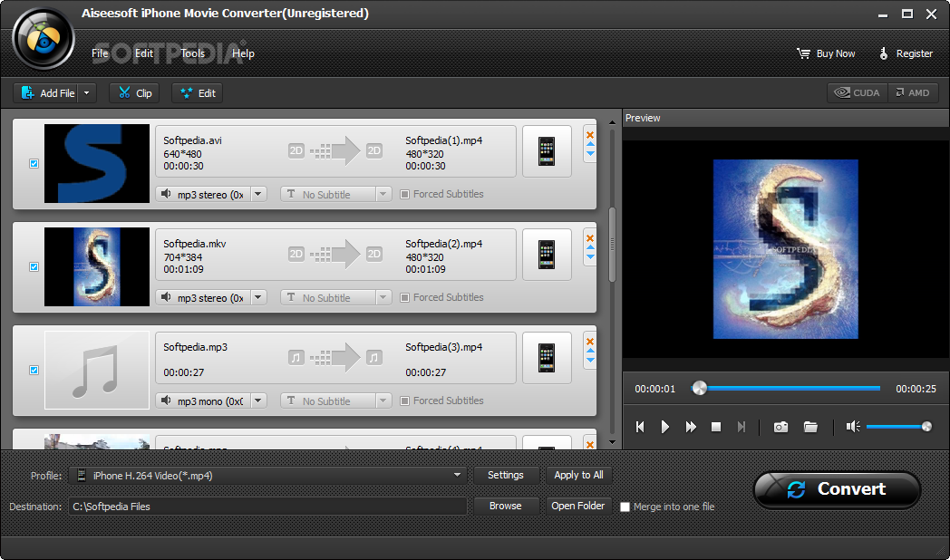Remove Softpedia.avi with orange X
The image size is (950, 560).
point(590,135)
